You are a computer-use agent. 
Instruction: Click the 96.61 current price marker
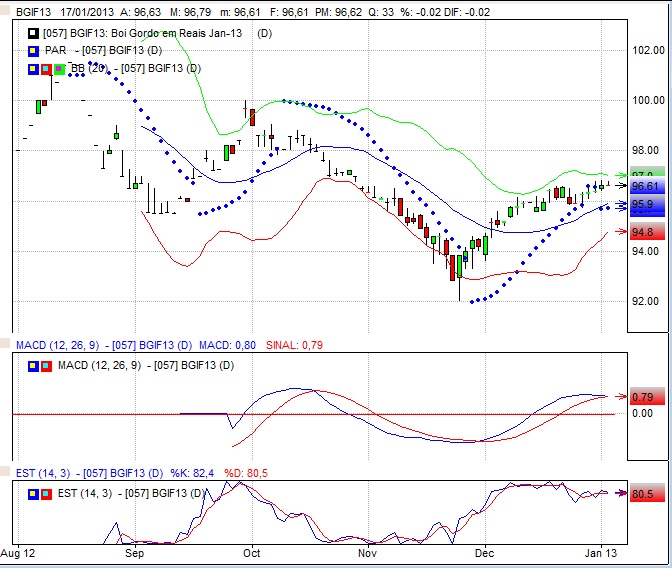click(645, 186)
